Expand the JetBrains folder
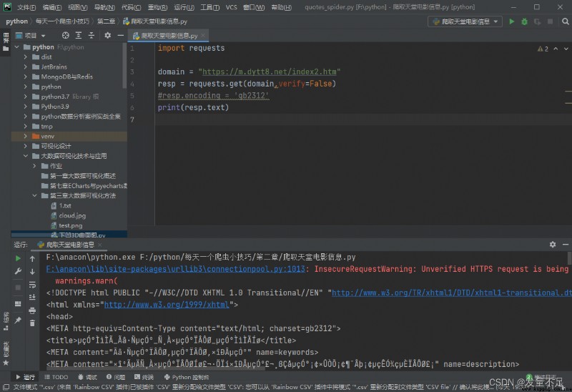Viewport: 572px width, 392px height. 25,67
